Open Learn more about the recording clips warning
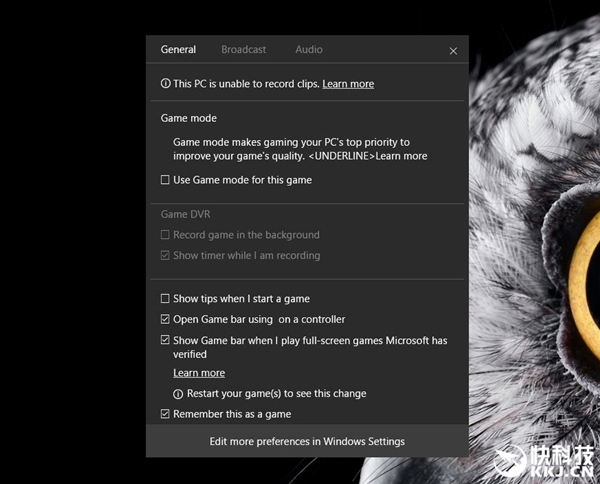 coord(348,84)
